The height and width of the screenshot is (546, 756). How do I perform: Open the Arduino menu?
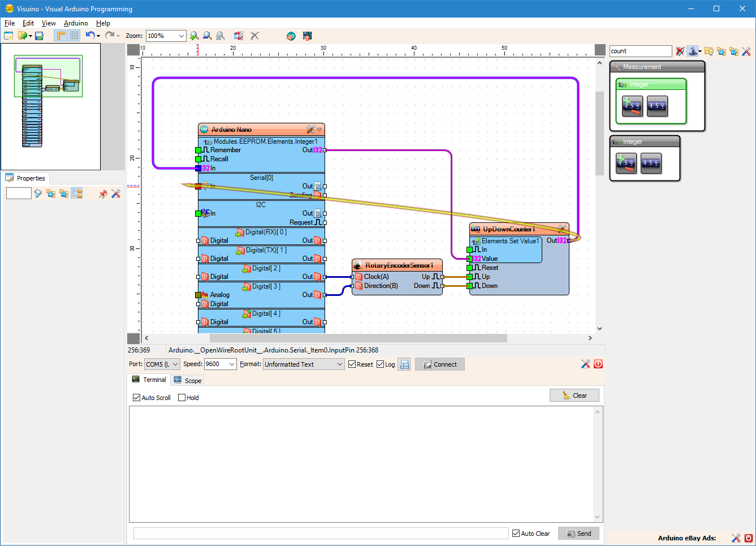coord(76,23)
